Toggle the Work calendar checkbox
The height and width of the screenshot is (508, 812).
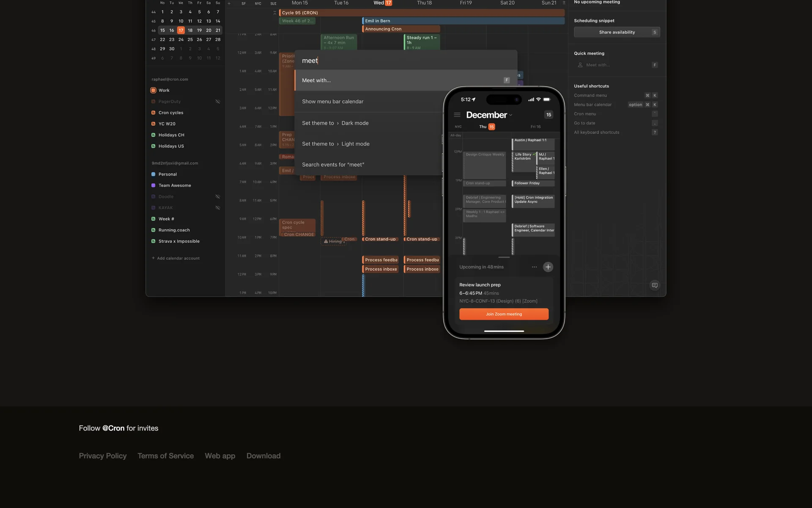153,90
